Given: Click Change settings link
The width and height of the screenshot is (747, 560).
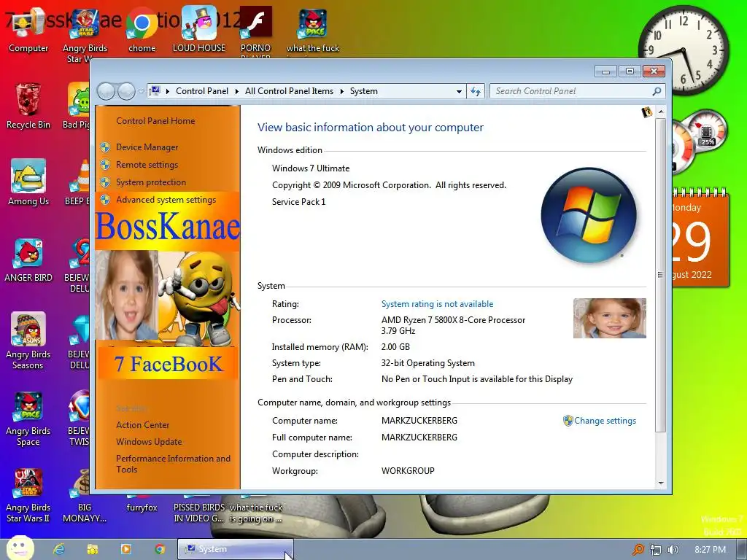Looking at the screenshot, I should [605, 421].
